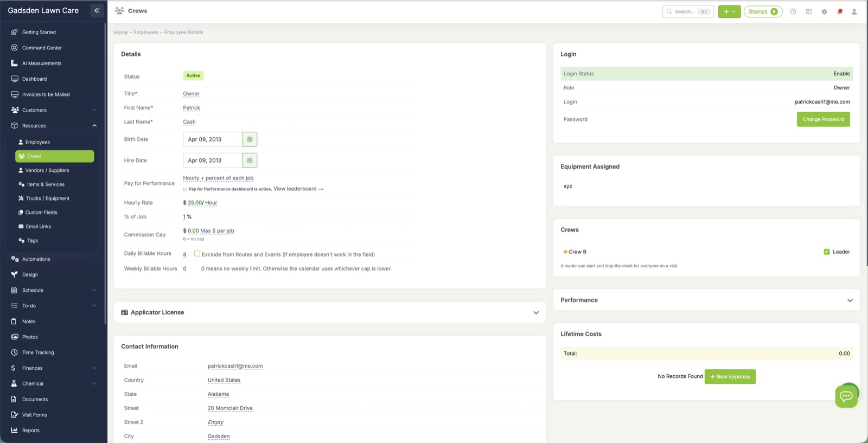Click the Change Password button
The width and height of the screenshot is (868, 443).
click(823, 119)
